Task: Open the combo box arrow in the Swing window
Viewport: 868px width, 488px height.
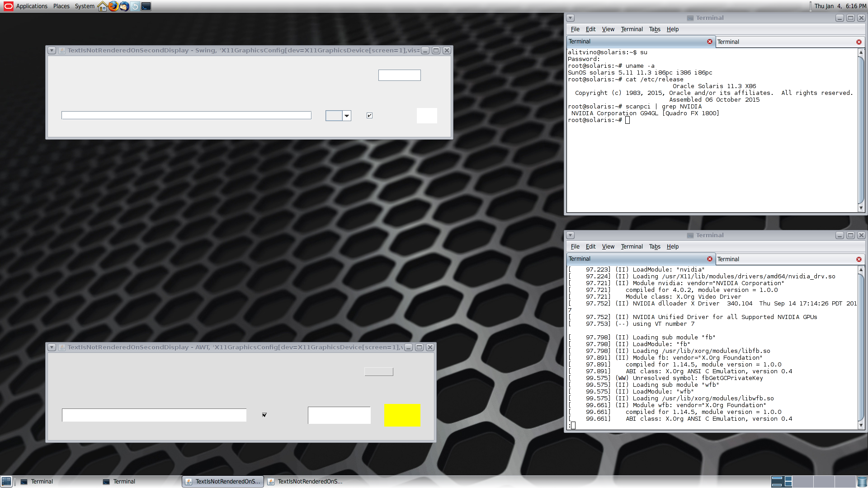Action: 347,116
